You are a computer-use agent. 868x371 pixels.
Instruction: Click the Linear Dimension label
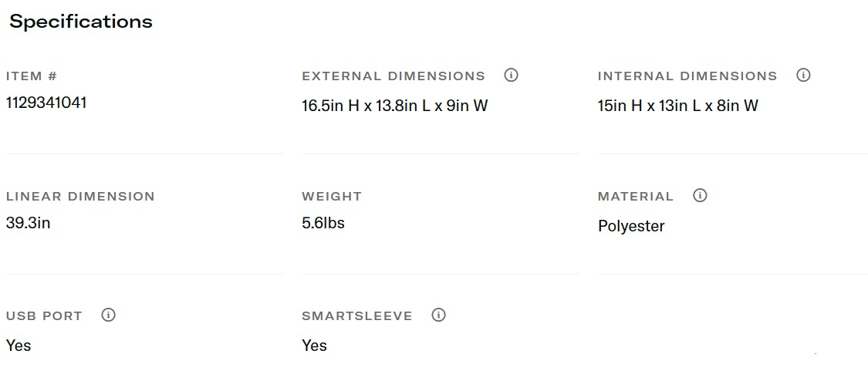point(80,197)
